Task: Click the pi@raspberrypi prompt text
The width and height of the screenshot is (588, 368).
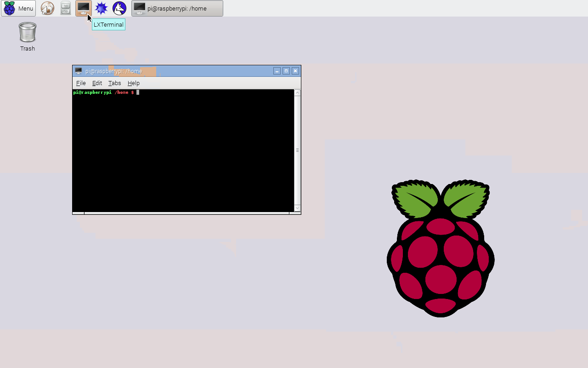Action: click(92, 92)
